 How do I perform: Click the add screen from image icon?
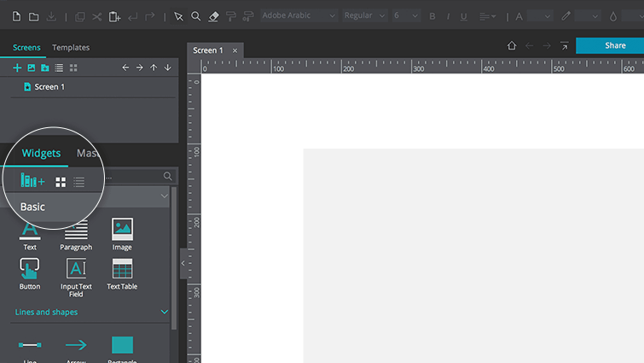pyautogui.click(x=32, y=67)
